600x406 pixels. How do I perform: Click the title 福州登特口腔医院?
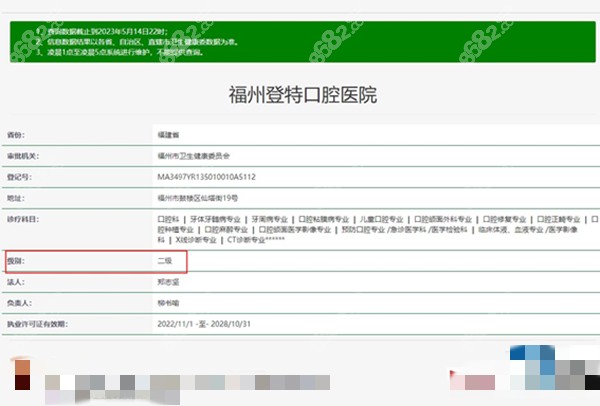(303, 95)
